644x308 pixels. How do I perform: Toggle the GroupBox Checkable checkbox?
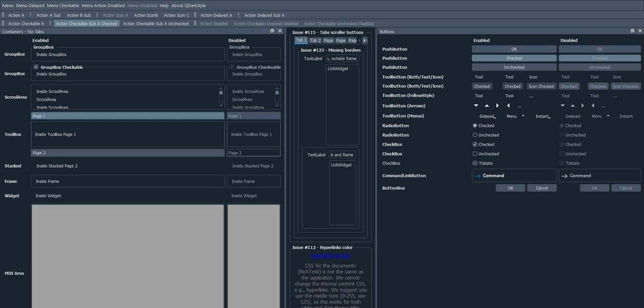pyautogui.click(x=35, y=67)
